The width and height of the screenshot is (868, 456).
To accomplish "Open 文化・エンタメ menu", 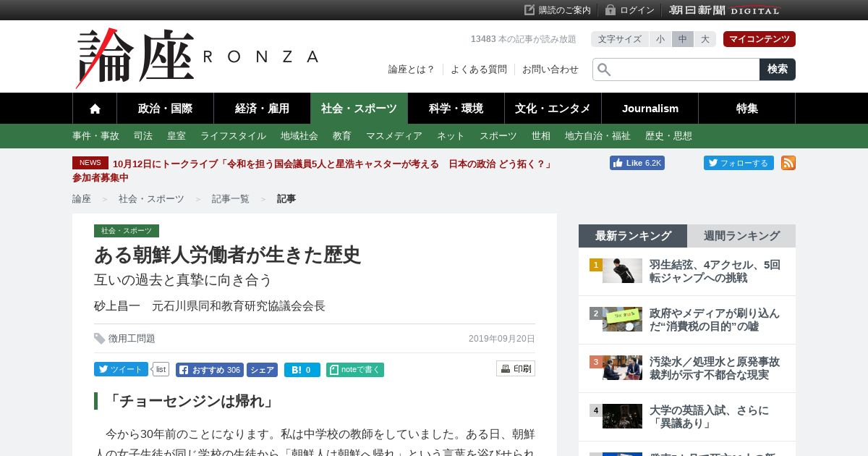I will tap(553, 109).
